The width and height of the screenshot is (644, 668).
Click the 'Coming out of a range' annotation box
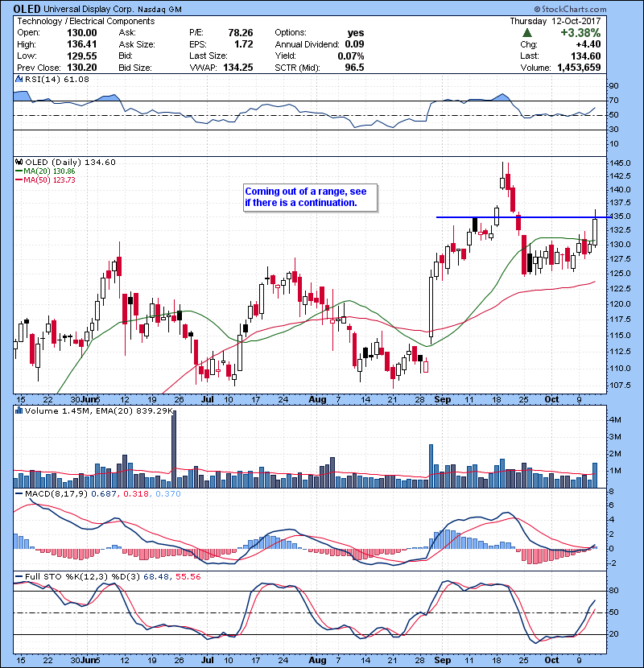310,197
